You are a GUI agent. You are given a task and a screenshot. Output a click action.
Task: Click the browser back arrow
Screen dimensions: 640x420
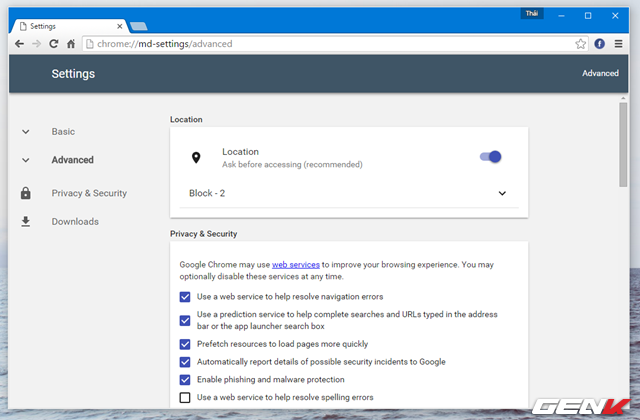(20, 44)
